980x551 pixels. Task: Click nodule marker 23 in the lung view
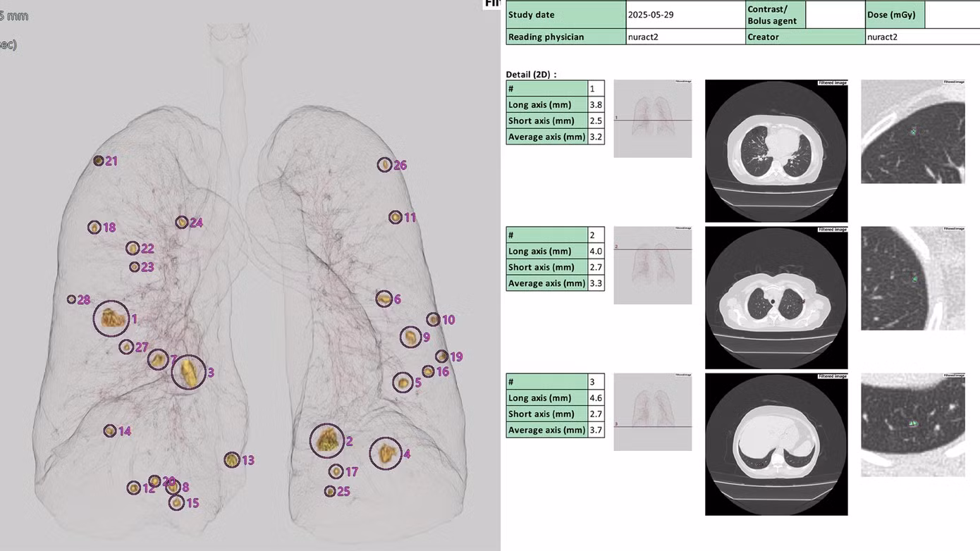tap(135, 267)
